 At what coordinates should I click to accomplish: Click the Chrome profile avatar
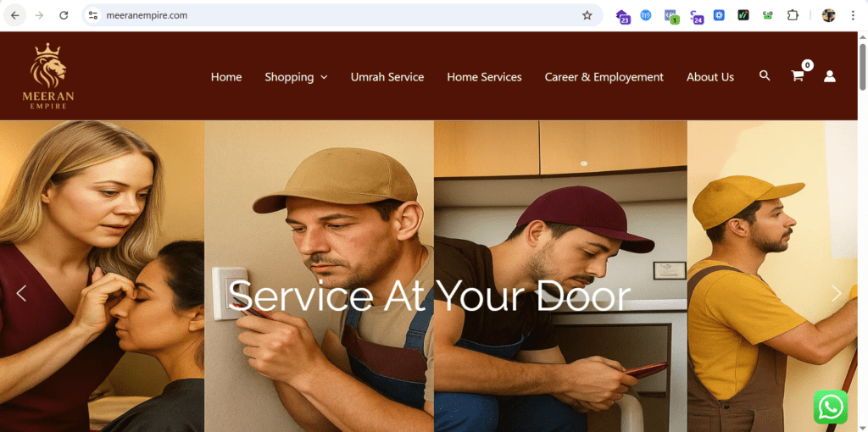(x=828, y=15)
